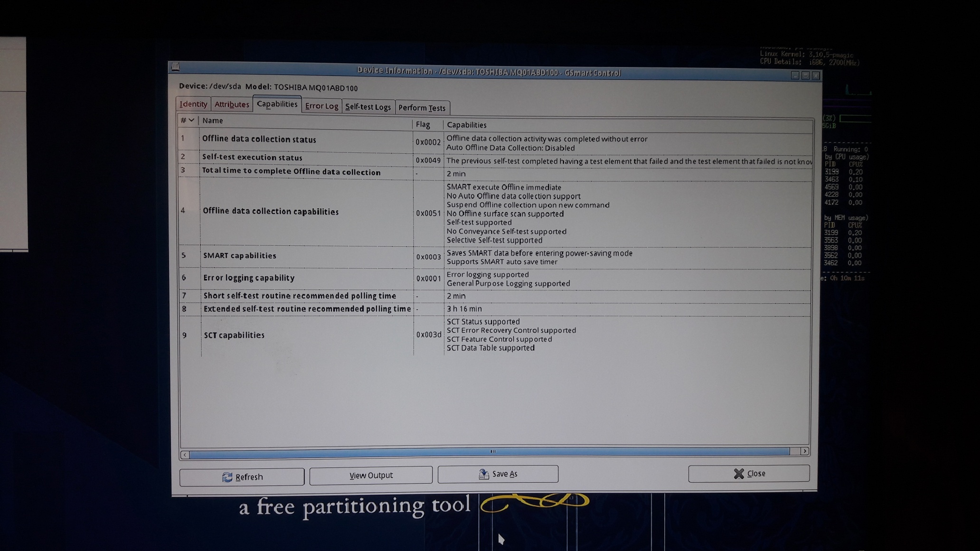
Task: Sort by the # column arrow
Action: point(191,120)
